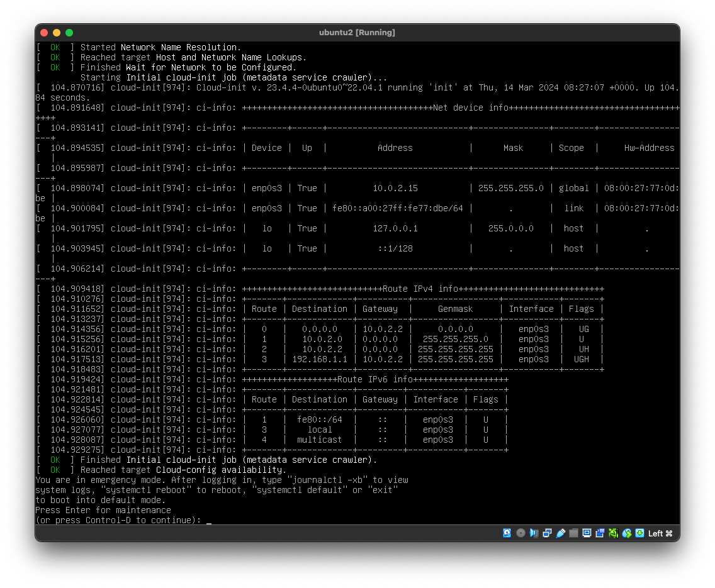Viewport: 715px width, 588px height.
Task: Click 'Finished Wait for Network to be Configured' line
Action: pos(188,67)
